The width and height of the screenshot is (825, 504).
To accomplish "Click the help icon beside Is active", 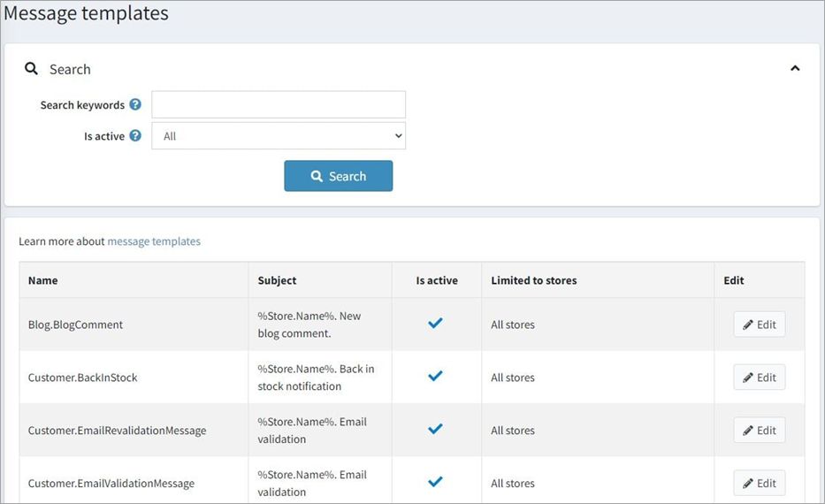I will click(135, 136).
